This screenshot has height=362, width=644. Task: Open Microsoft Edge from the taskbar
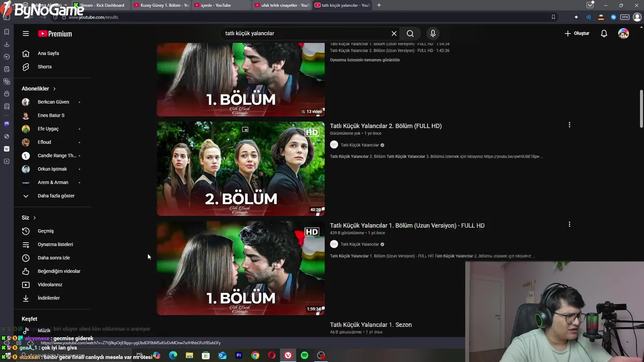(173, 355)
